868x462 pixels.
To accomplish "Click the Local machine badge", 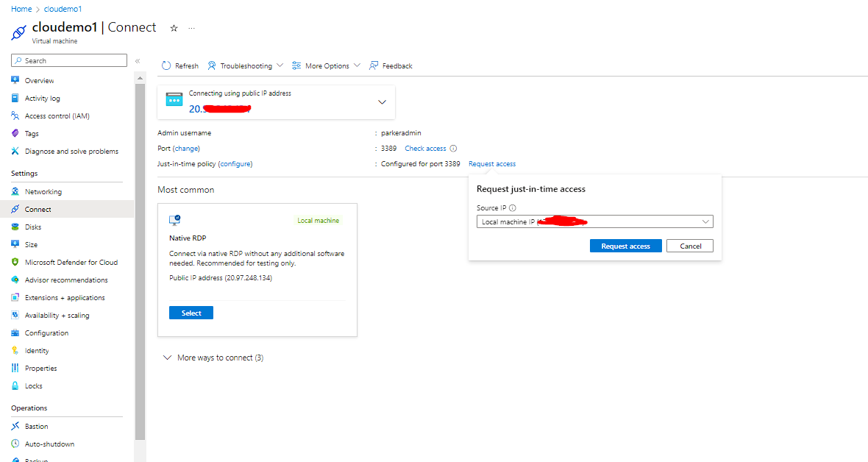I will tap(319, 221).
